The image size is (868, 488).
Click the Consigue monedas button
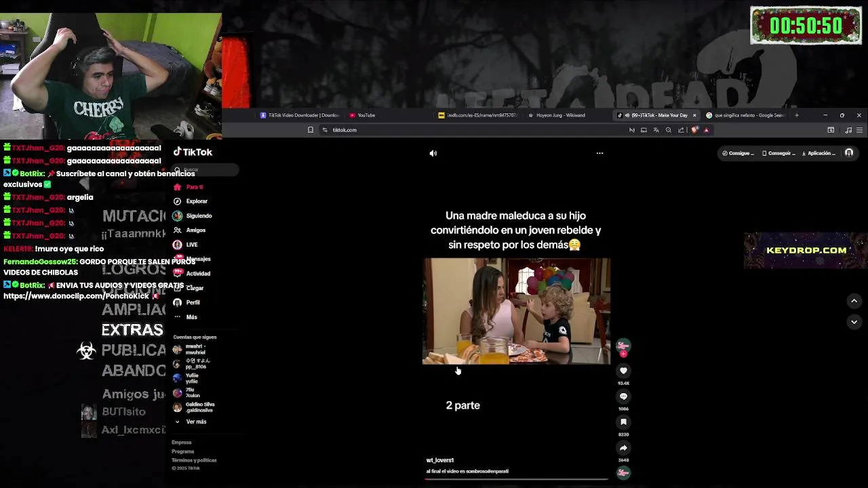pyautogui.click(x=738, y=153)
